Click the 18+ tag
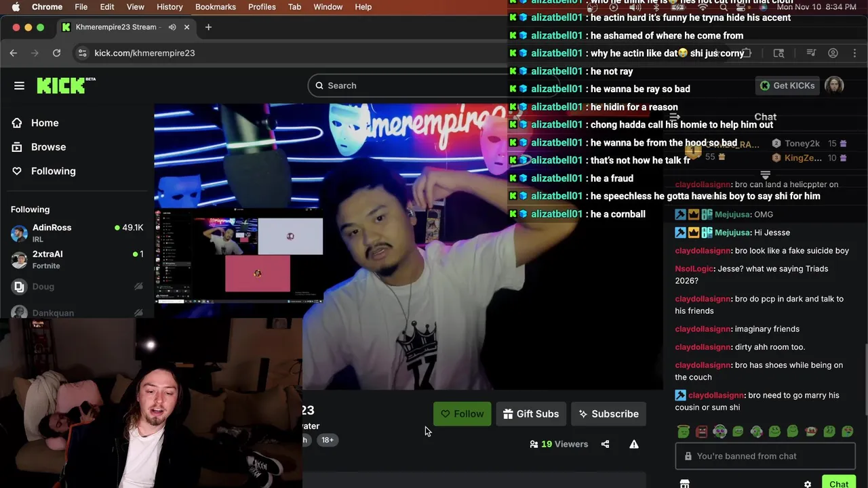Image resolution: width=868 pixels, height=488 pixels. pos(328,440)
